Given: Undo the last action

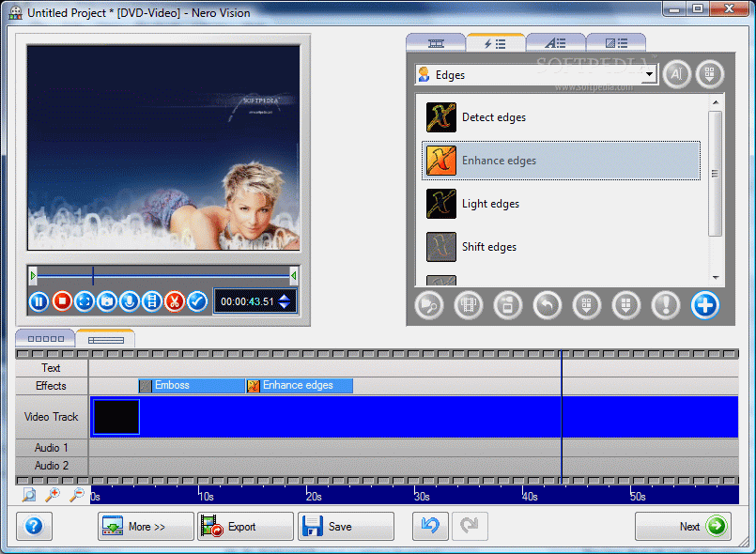Looking at the screenshot, I should (430, 527).
